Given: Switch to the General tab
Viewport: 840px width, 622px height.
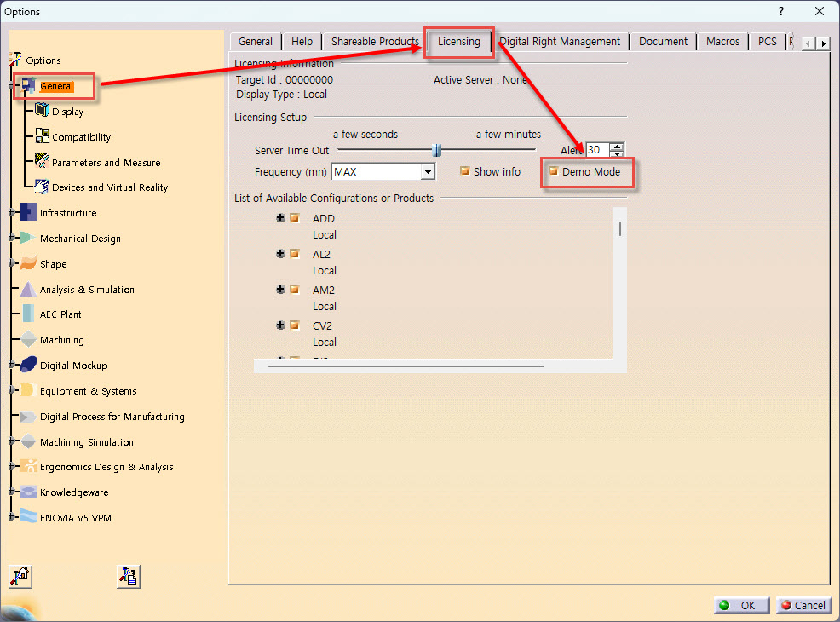Looking at the screenshot, I should 256,42.
